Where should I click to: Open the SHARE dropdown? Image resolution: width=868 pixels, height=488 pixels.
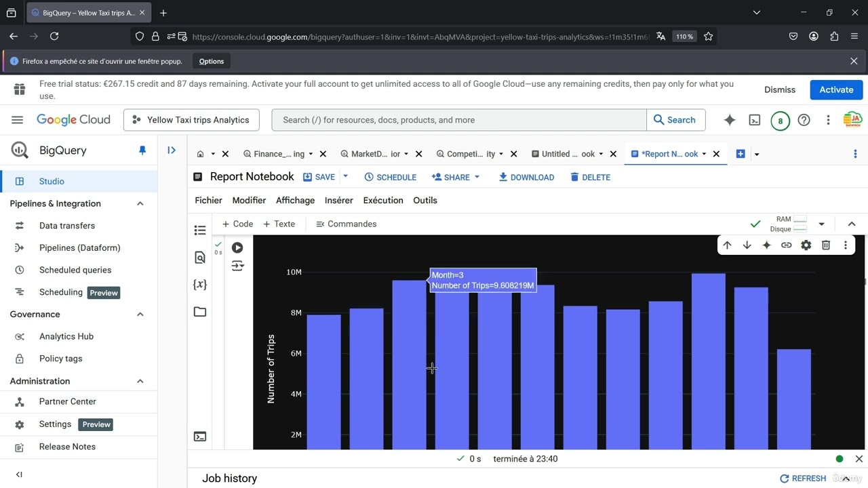click(456, 177)
